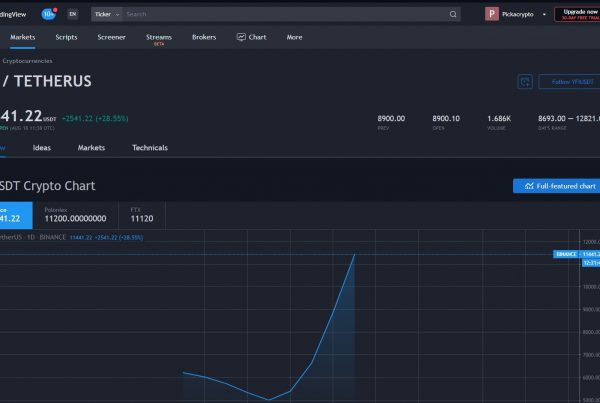Click the Pickacrypto profile avatar
Screen dimensions: 600x403
click(492, 14)
